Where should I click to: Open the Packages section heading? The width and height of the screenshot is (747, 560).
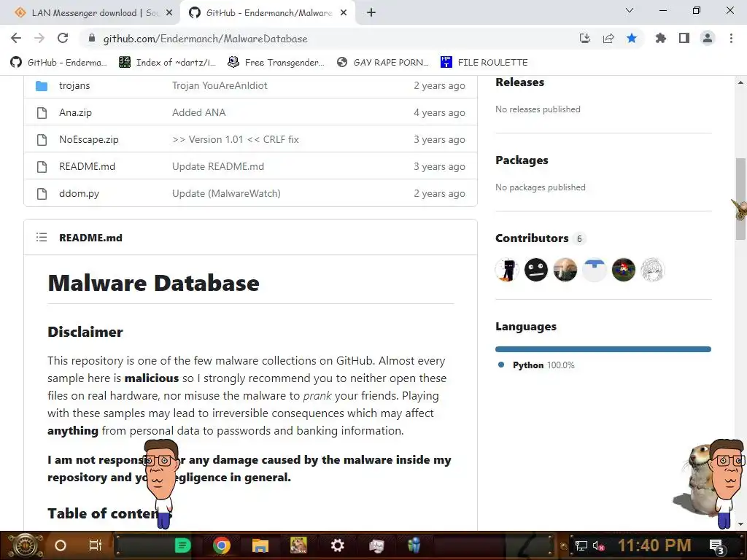(x=522, y=160)
